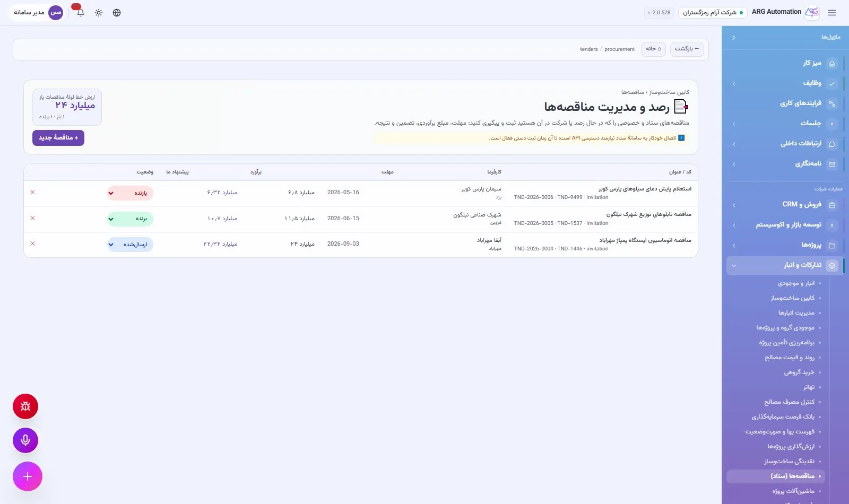Image resolution: width=849 pixels, height=504 pixels.
Task: Open the hamburger menu icon
Action: [832, 13]
